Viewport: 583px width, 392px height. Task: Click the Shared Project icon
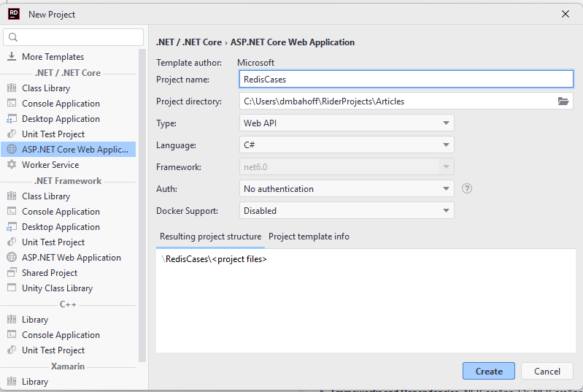(x=12, y=272)
